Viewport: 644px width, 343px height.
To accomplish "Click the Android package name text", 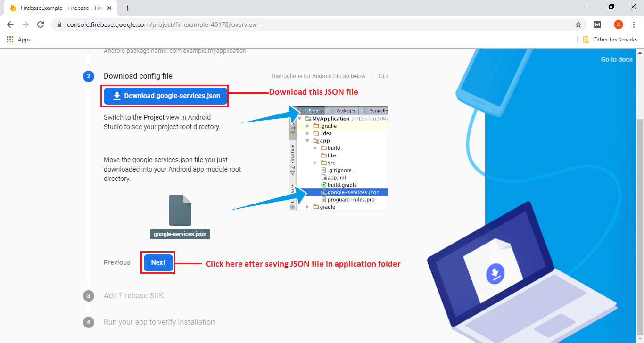I will (175, 51).
